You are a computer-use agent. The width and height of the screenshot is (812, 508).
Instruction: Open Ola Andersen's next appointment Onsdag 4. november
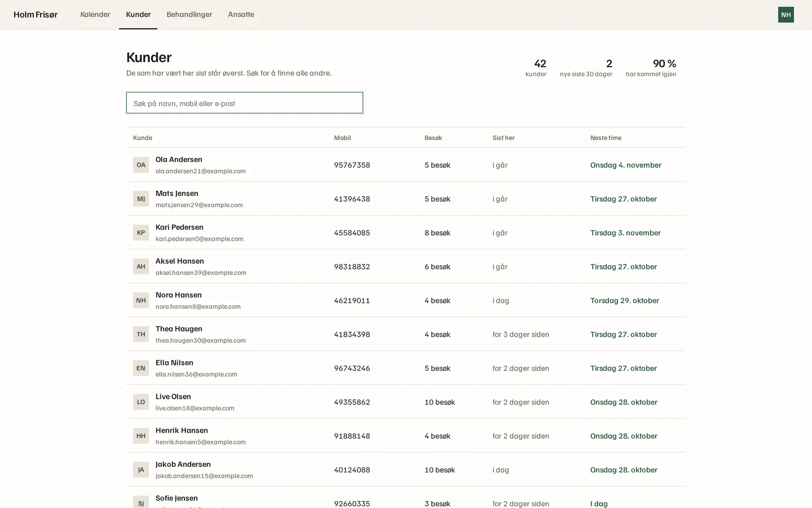[626, 165]
